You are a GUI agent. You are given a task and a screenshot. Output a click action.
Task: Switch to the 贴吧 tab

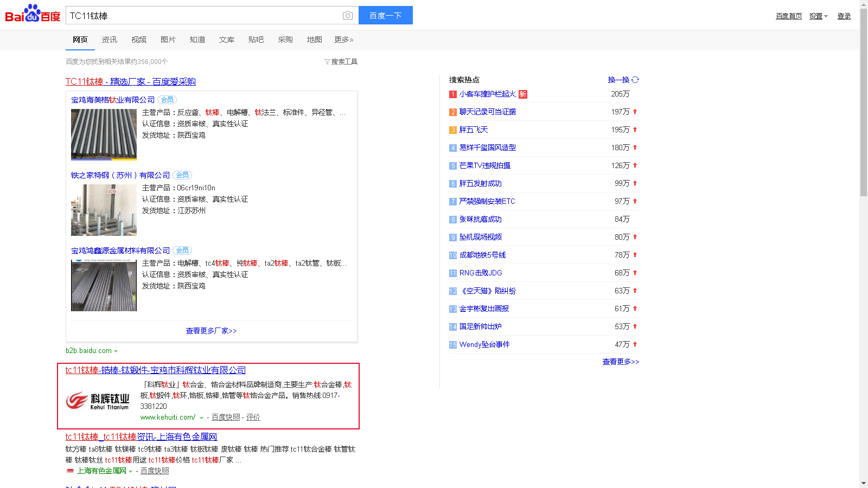coord(256,40)
